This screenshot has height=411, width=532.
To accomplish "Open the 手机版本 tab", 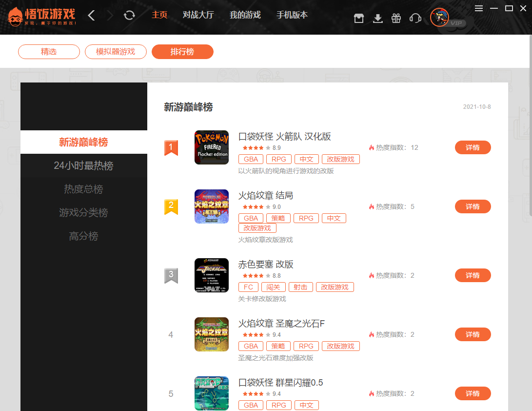I will (x=292, y=15).
